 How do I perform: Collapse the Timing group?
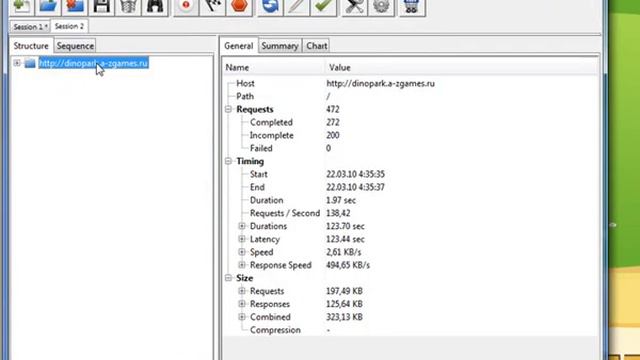click(228, 161)
